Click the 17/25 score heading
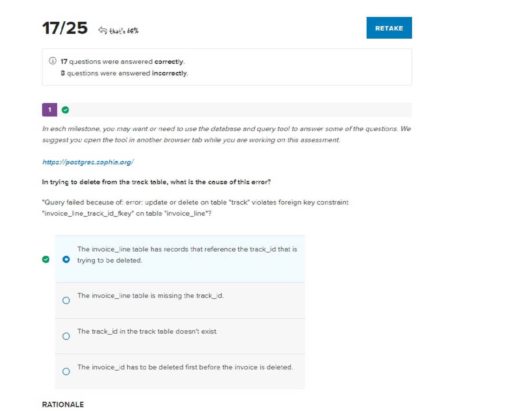Screen dimensions: 532x411 pyautogui.click(x=65, y=29)
